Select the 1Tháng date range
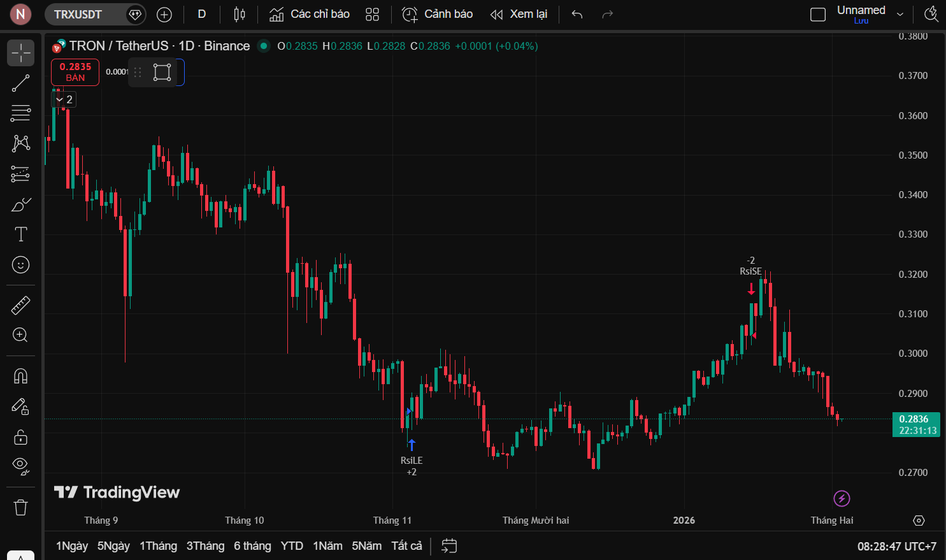This screenshot has width=946, height=560. [158, 546]
